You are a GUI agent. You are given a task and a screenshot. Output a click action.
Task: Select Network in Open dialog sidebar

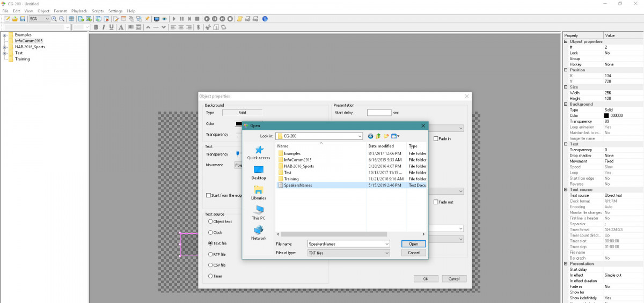[x=259, y=233]
